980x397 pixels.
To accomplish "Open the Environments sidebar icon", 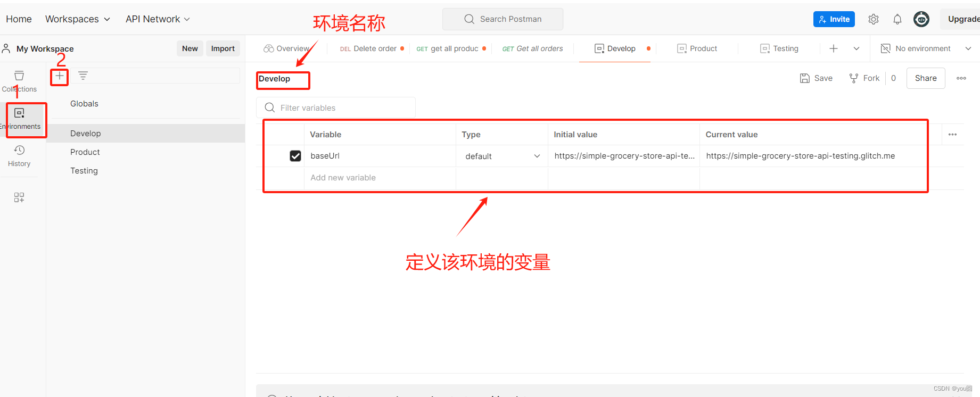I will pos(20,119).
